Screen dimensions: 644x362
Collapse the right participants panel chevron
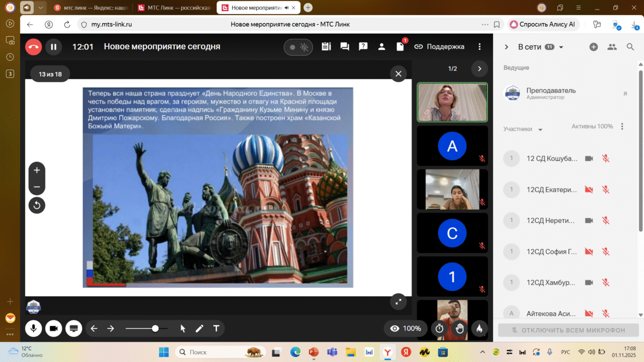[507, 47]
